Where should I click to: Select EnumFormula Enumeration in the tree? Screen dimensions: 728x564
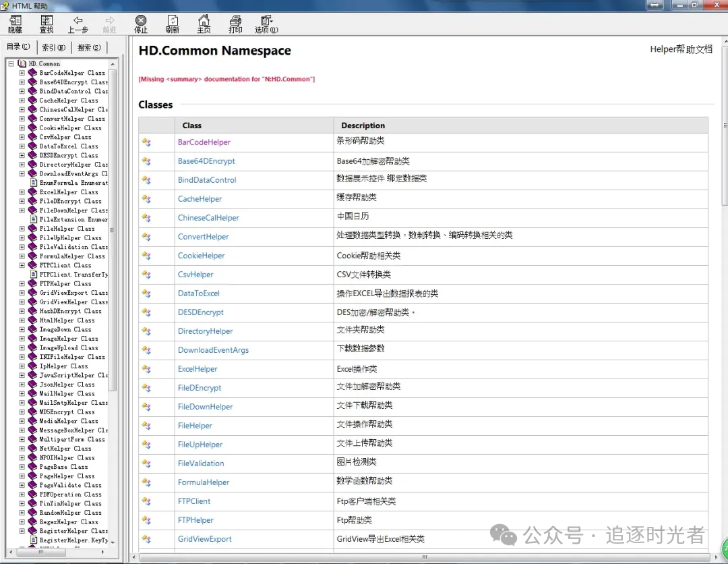point(73,183)
